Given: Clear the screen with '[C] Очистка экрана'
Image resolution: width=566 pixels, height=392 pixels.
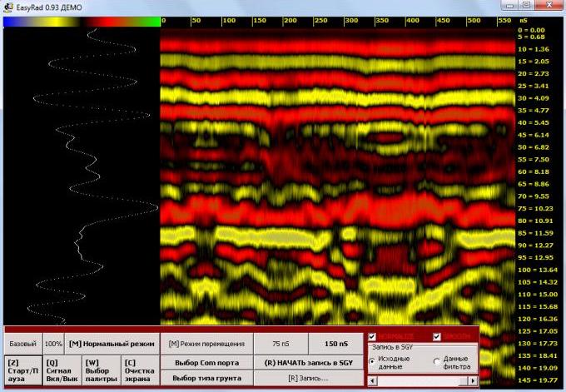Looking at the screenshot, I should point(140,370).
